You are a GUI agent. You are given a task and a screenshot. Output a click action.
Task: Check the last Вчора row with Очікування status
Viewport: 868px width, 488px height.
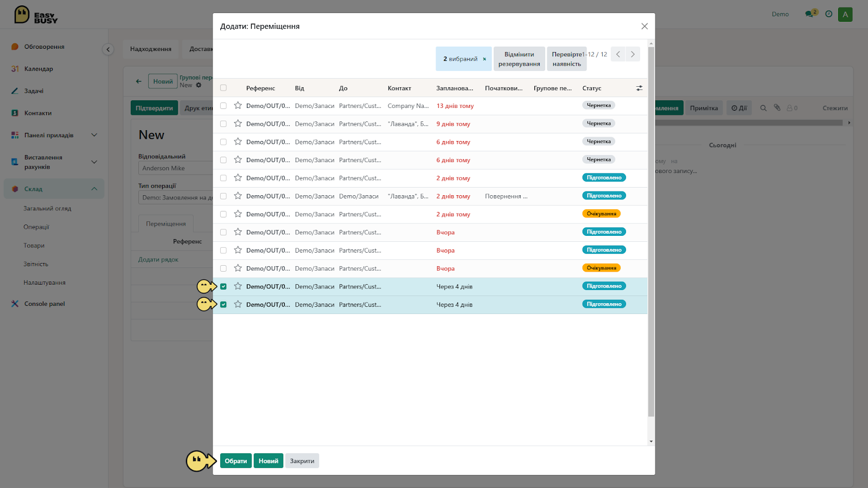[224, 268]
